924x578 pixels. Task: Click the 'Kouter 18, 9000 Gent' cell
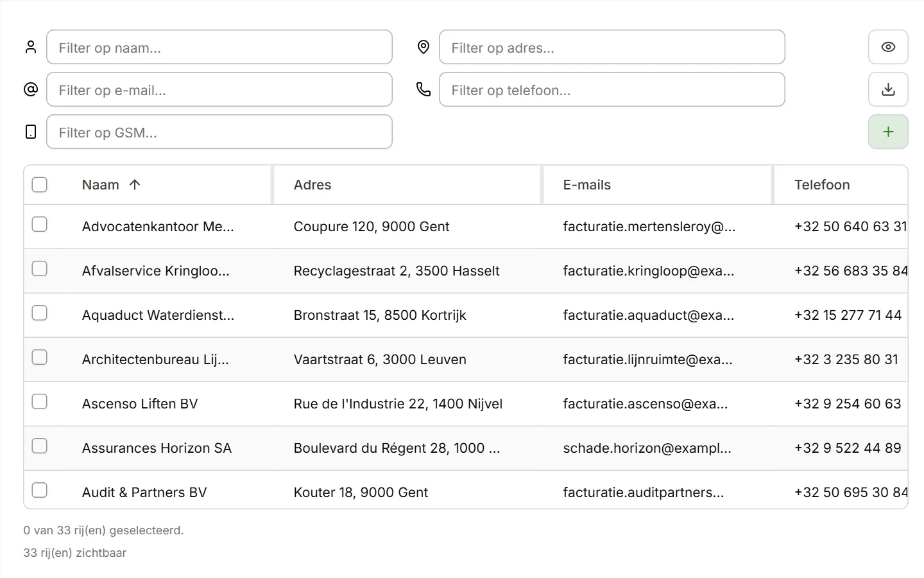(x=361, y=493)
